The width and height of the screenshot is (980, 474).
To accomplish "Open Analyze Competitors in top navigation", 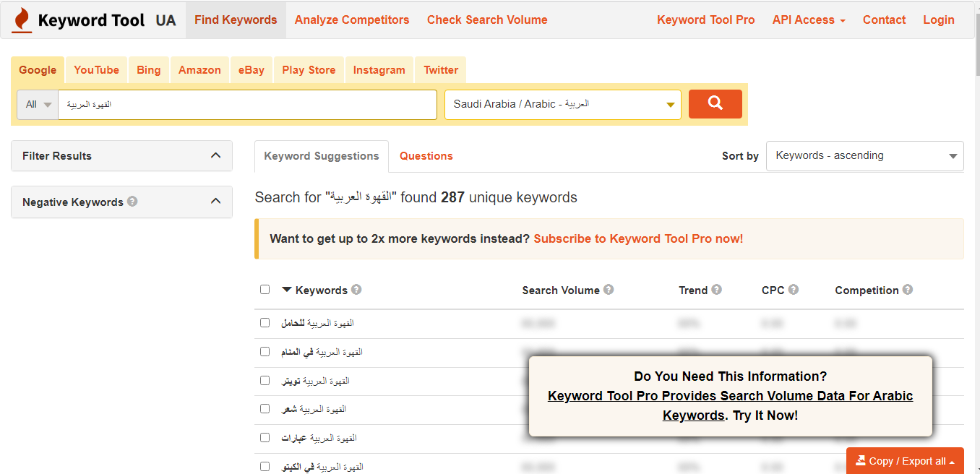I will (352, 20).
